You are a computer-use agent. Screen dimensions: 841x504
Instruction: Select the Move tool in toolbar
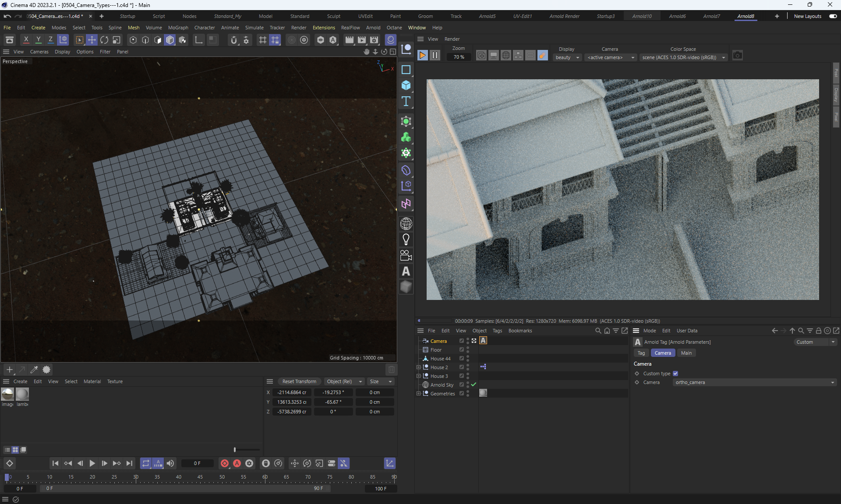click(92, 40)
